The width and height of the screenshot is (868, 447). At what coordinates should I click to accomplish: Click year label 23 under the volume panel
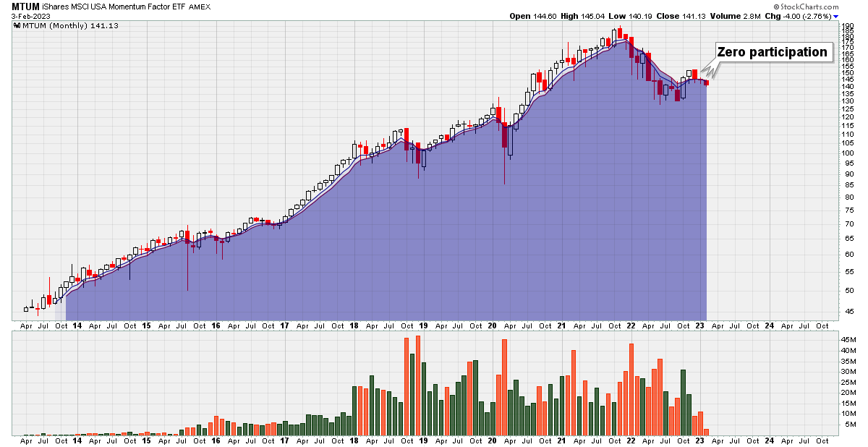(x=699, y=440)
